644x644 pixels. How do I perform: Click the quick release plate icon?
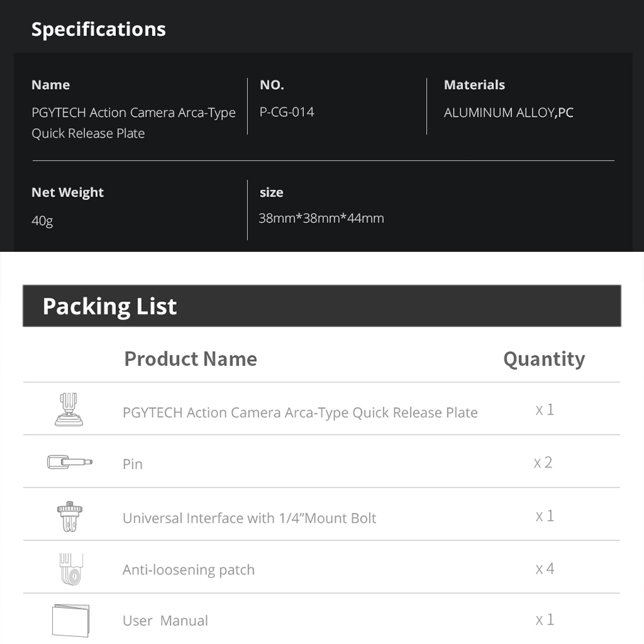(x=69, y=409)
